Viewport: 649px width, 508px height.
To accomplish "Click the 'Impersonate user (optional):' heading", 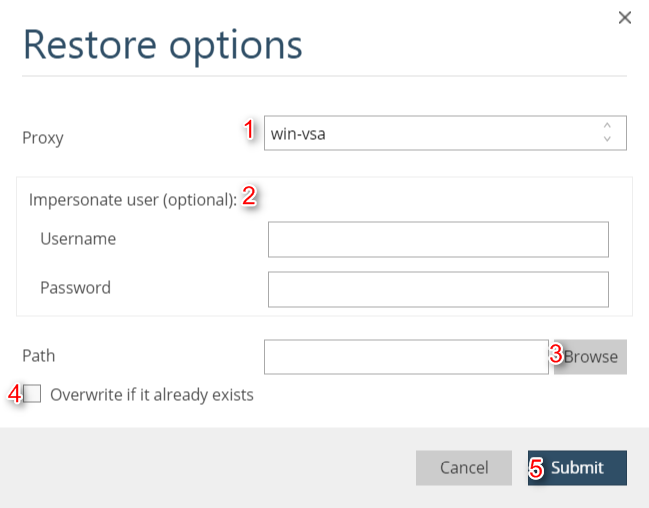I will coord(132,199).
